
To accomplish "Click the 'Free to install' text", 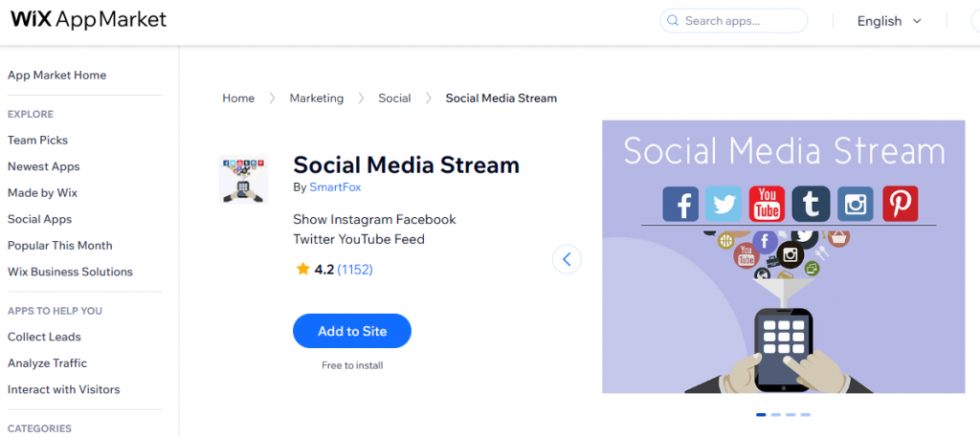I will (352, 365).
